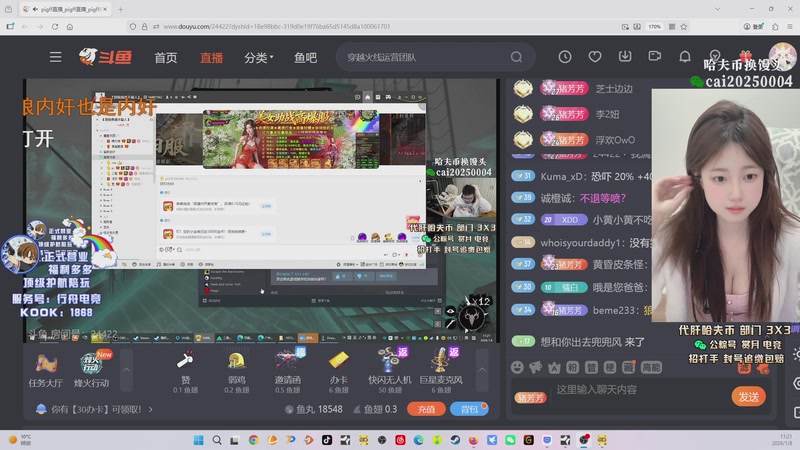Open TikTok from the taskbar
800x450 pixels.
point(327,440)
